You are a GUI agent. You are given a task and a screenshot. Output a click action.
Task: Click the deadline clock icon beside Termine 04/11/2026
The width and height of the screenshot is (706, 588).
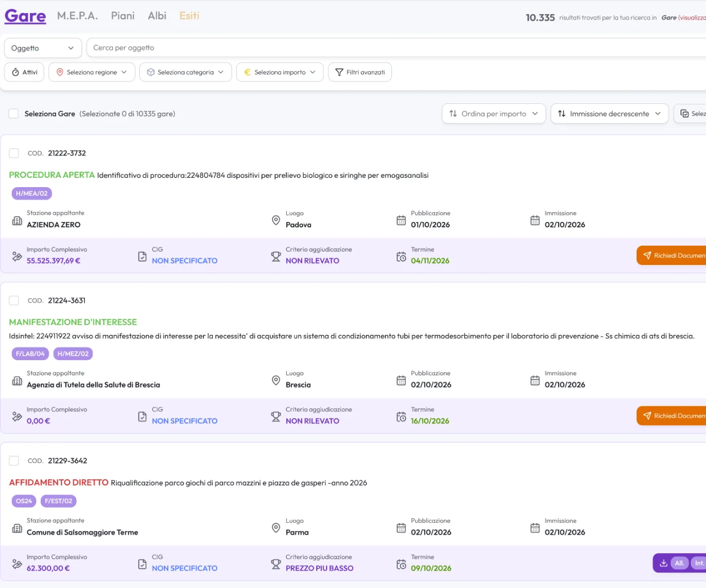tap(401, 257)
